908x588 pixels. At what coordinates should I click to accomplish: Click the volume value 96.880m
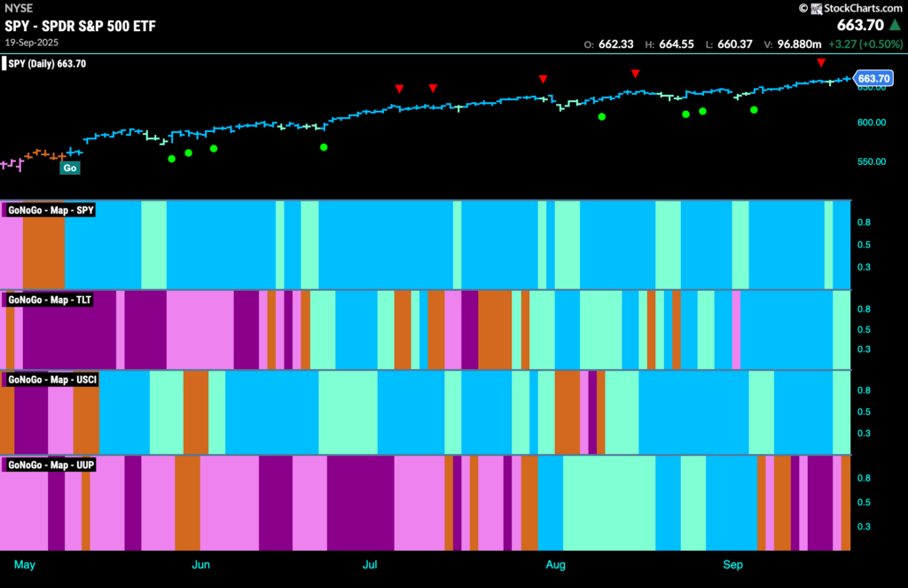(799, 44)
